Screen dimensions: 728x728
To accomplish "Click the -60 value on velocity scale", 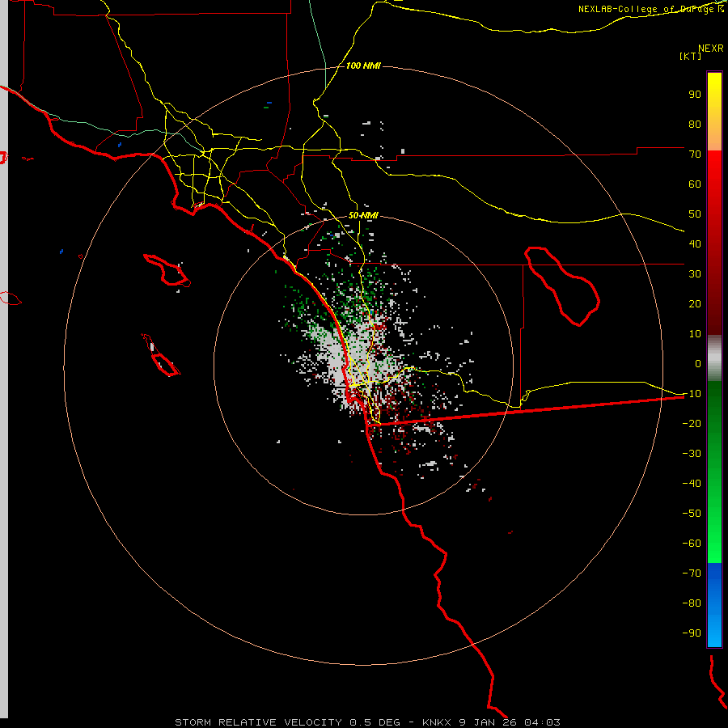I will (x=692, y=544).
